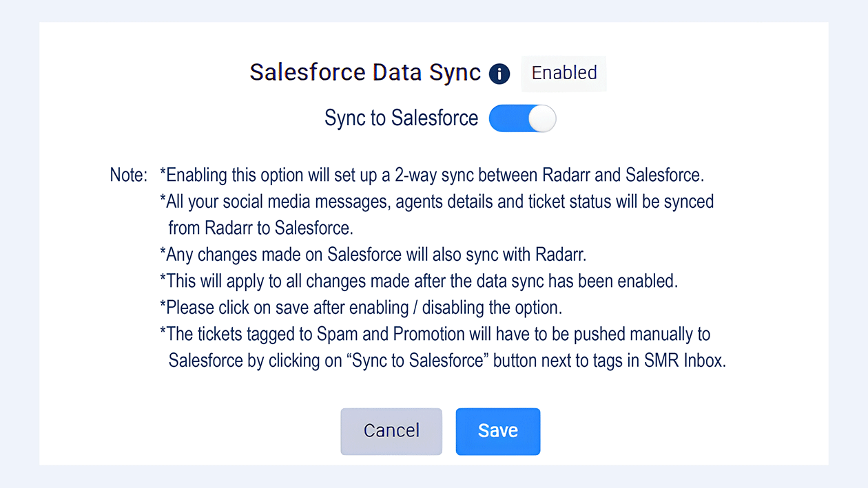Toggle the Sync to Salesforce switch

point(522,118)
